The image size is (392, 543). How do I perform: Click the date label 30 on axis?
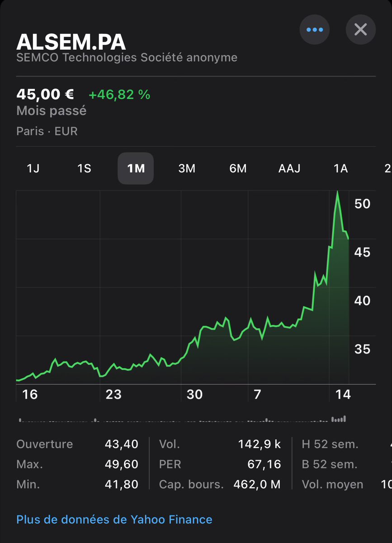click(x=194, y=395)
